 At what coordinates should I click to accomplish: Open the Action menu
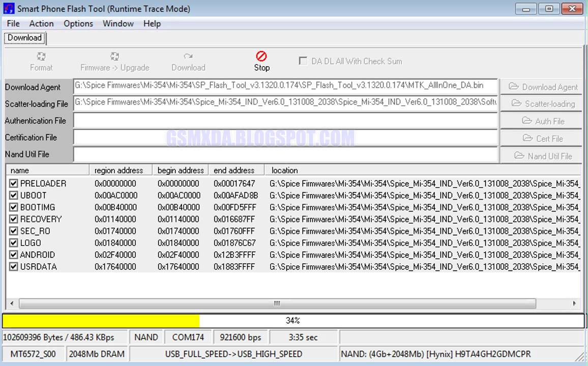(x=41, y=23)
